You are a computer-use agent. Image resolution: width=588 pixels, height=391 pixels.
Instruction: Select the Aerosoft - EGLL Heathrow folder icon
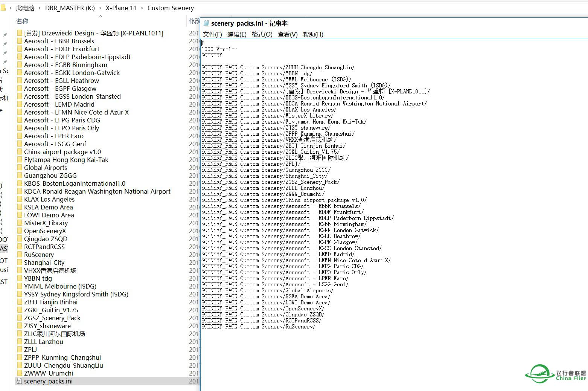pyautogui.click(x=20, y=81)
